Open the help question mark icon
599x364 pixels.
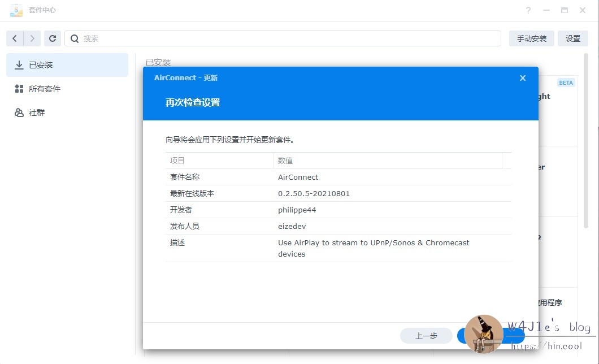tap(528, 10)
